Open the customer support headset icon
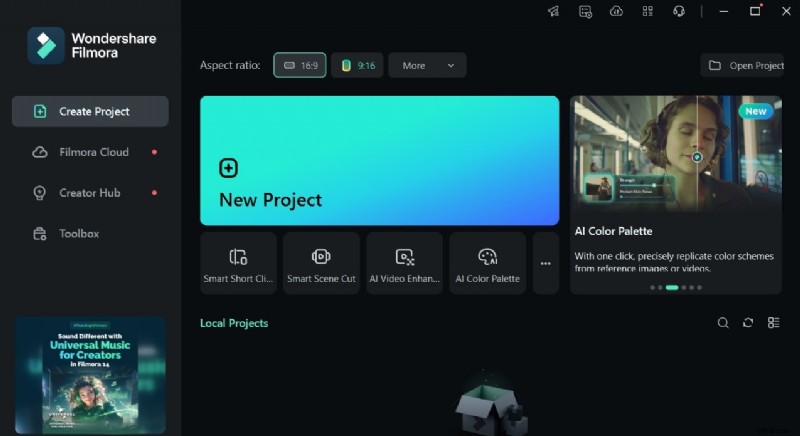The width and height of the screenshot is (800, 436). point(679,11)
